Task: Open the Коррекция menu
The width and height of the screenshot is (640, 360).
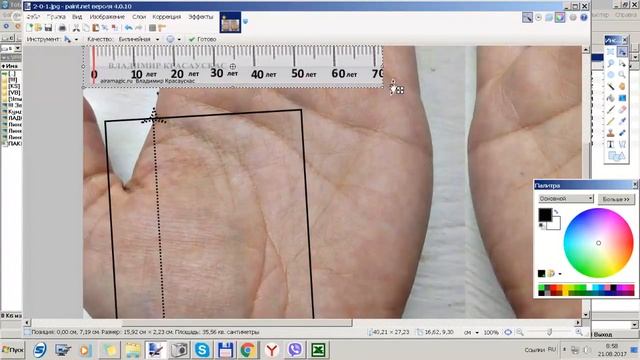Action: (167, 17)
